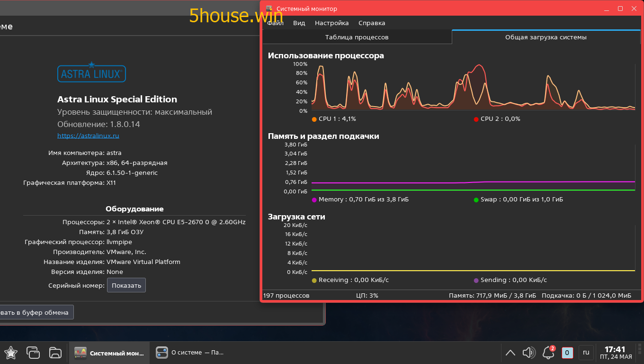The width and height of the screenshot is (644, 364).
Task: Switch to Таблица процессов tab
Action: click(357, 37)
